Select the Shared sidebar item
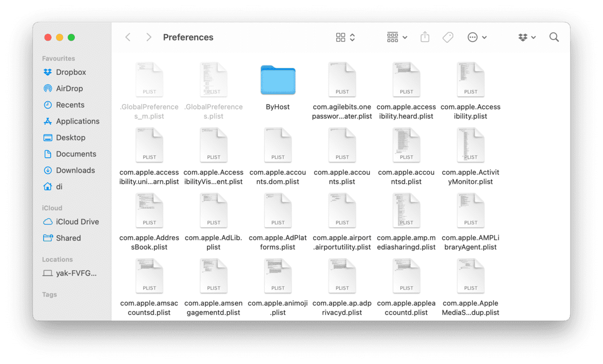Screen dimensions: 603x364 [x=68, y=238]
